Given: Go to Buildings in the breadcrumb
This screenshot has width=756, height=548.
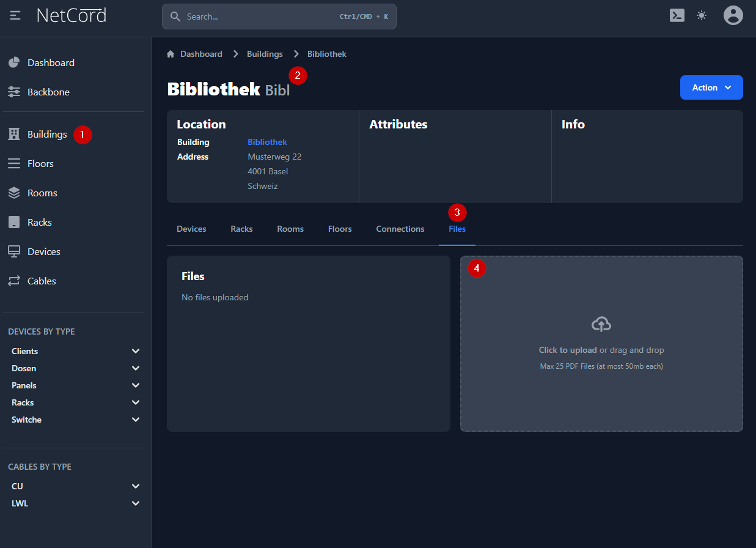Looking at the screenshot, I should point(265,54).
